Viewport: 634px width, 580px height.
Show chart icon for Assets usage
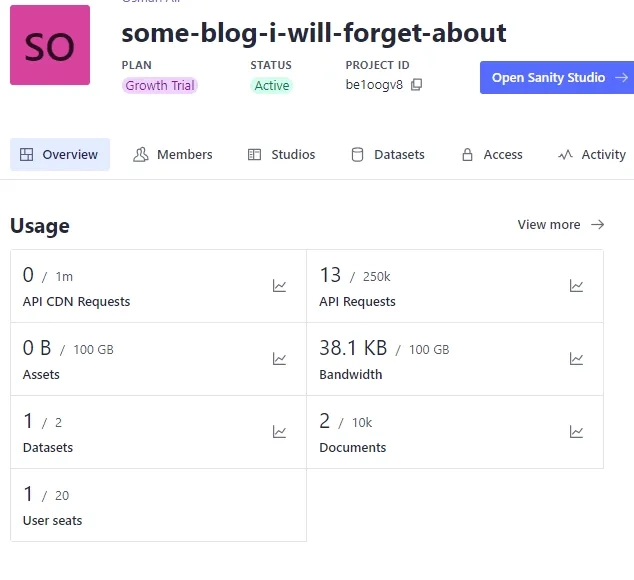click(x=279, y=359)
